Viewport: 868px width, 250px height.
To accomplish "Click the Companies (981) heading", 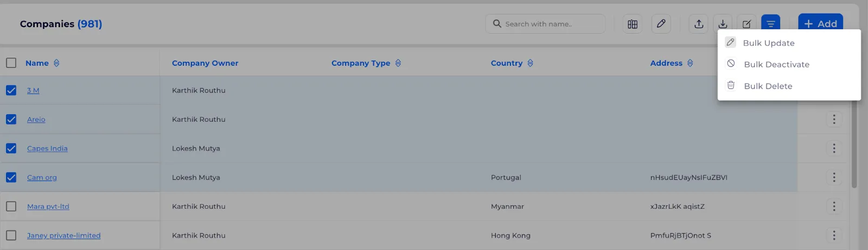I will (61, 24).
